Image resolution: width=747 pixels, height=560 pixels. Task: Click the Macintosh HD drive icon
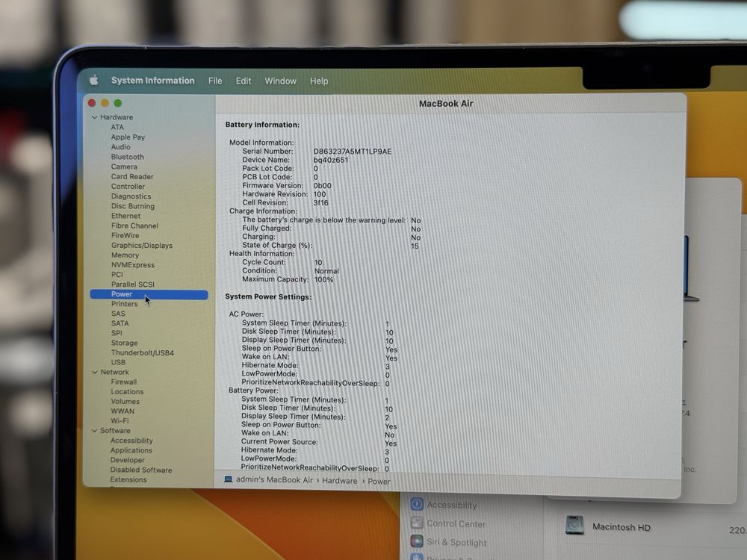(574, 525)
